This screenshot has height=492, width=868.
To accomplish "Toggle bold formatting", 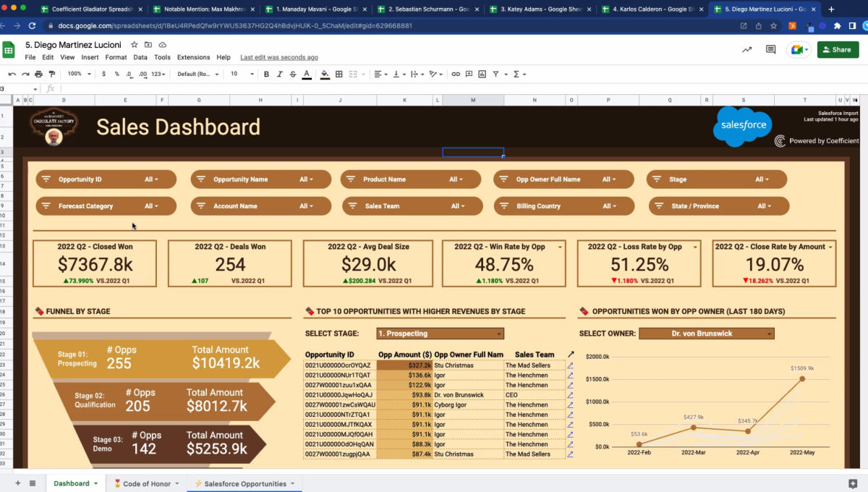I will 266,74.
